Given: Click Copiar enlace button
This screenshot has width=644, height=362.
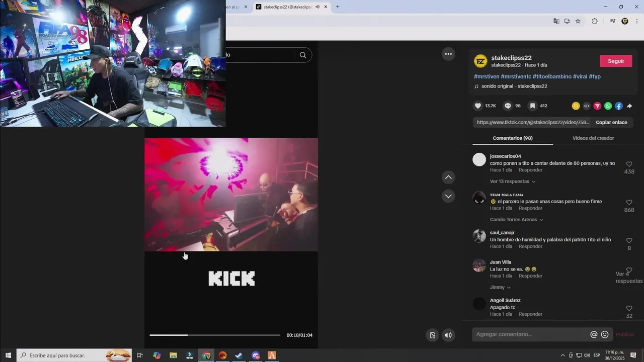Looking at the screenshot, I should point(611,122).
